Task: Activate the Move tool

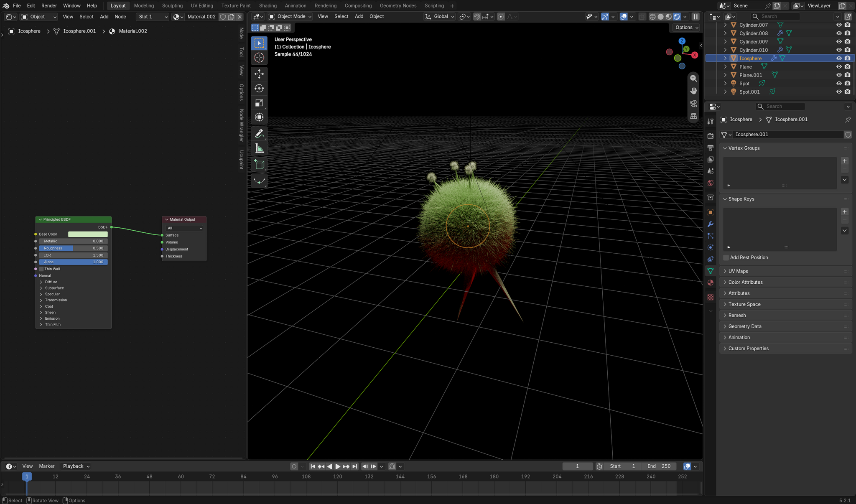Action: tap(259, 74)
